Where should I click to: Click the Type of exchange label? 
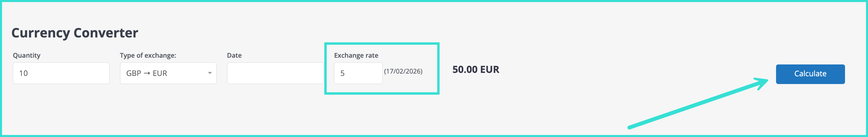pyautogui.click(x=148, y=55)
